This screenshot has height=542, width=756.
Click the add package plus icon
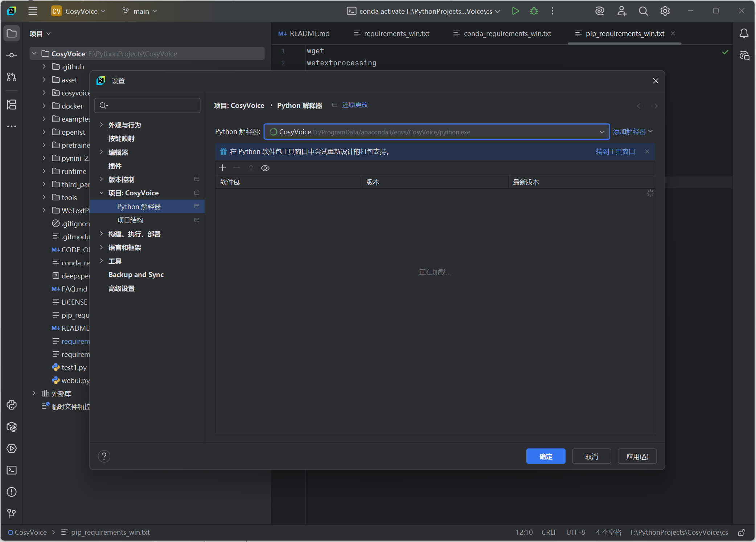point(222,168)
